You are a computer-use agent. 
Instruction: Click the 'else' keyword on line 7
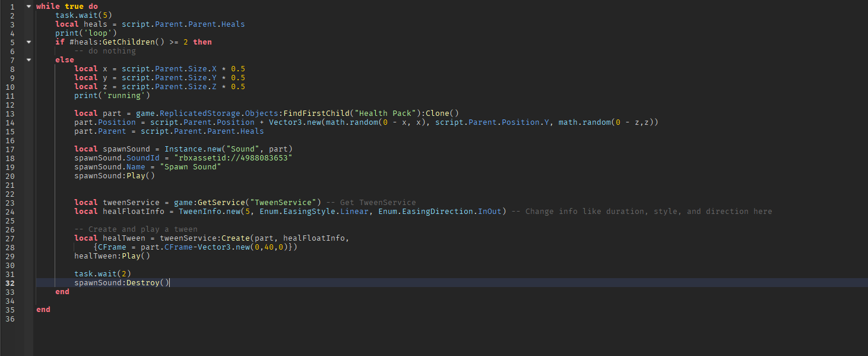point(65,60)
